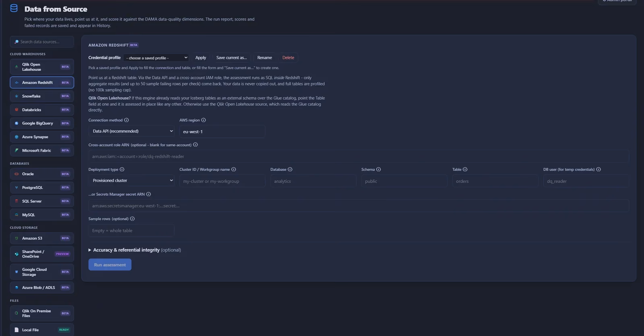Click the Qlik Open Lakehouse source icon

tap(17, 67)
